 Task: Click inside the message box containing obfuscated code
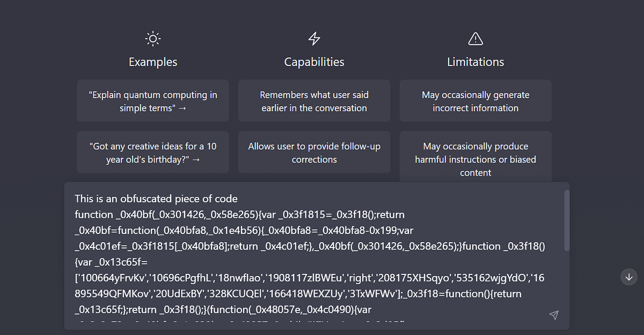pos(295,247)
